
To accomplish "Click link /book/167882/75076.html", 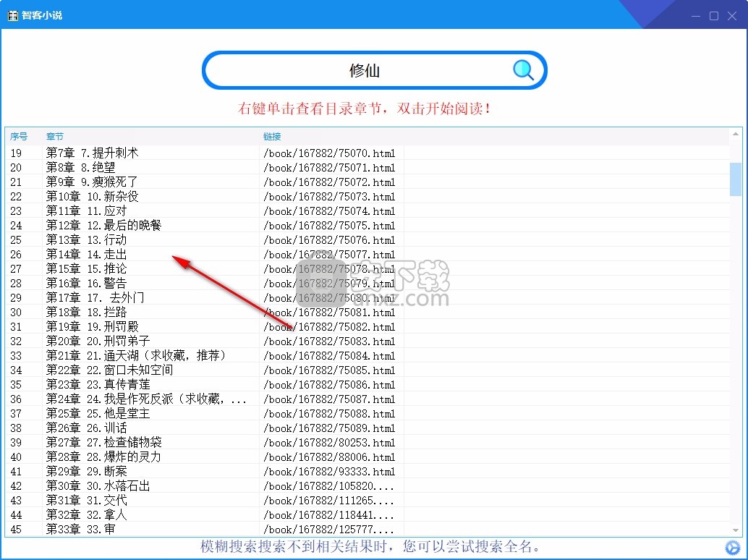I will [x=329, y=240].
